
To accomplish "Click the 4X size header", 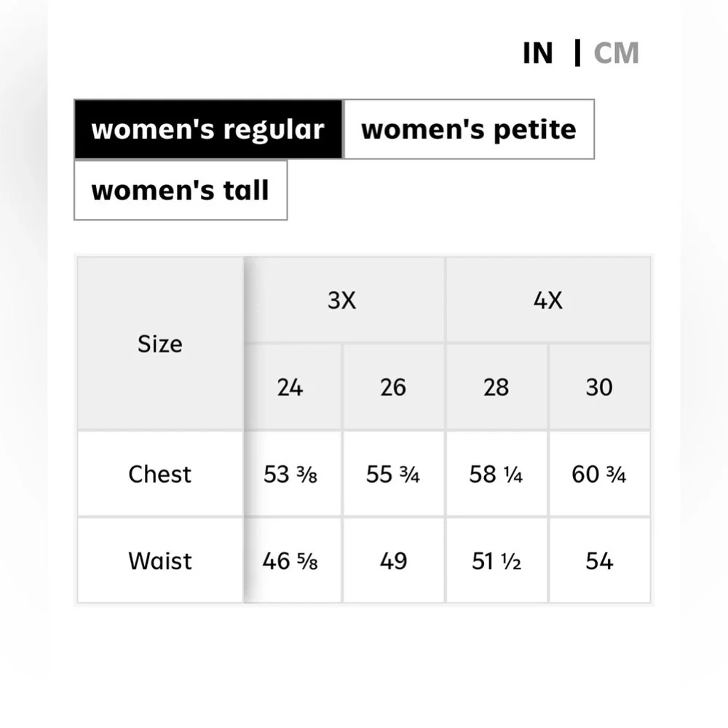I will click(x=548, y=300).
